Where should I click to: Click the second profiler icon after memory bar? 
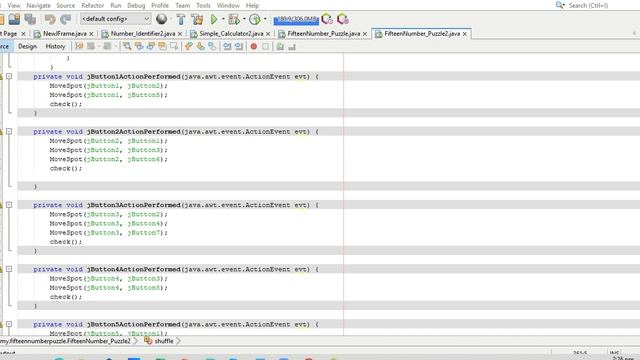coord(342,19)
